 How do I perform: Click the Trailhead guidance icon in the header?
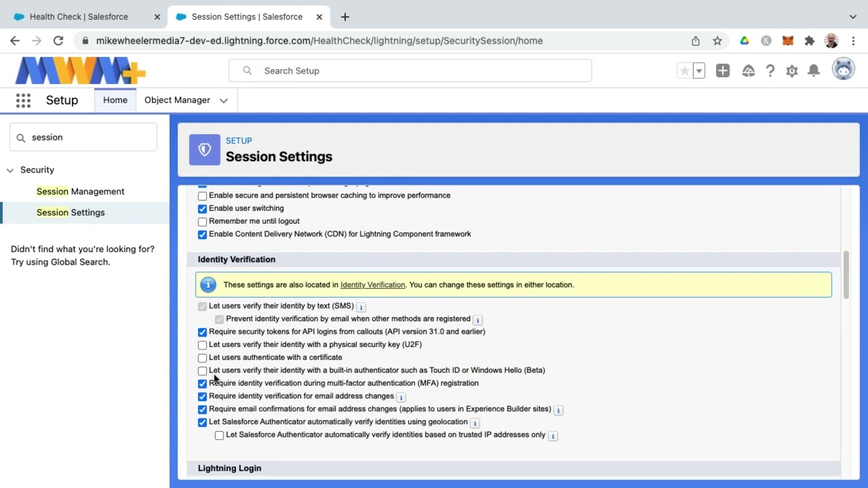[x=748, y=70]
